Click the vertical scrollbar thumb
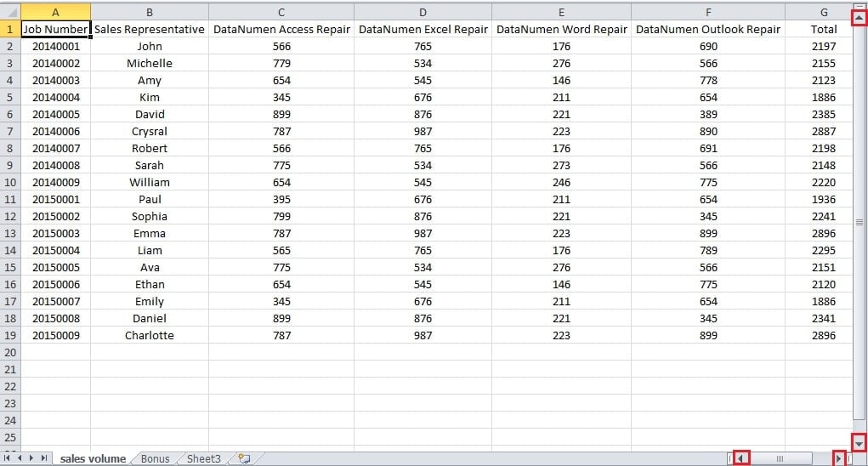 coord(859,223)
